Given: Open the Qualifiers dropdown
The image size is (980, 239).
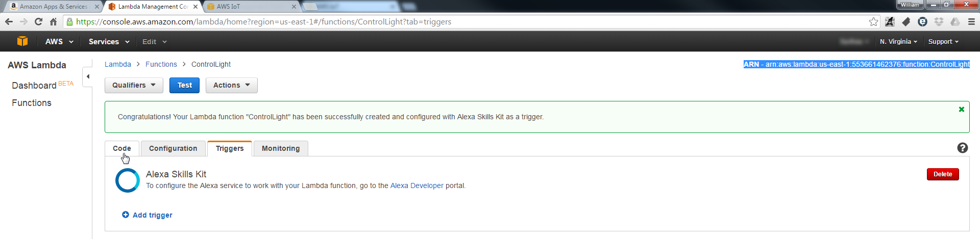Looking at the screenshot, I should point(134,85).
